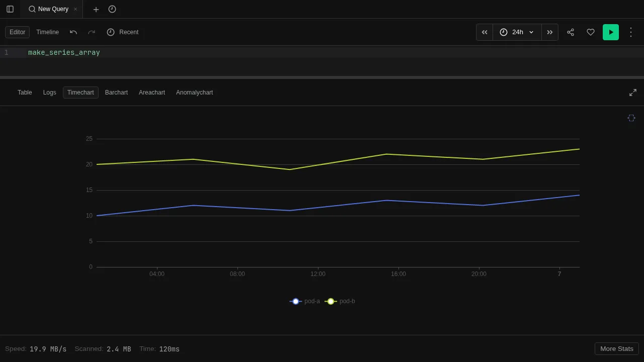Click the undo arrow icon
This screenshot has height=362, width=644.
[73, 32]
